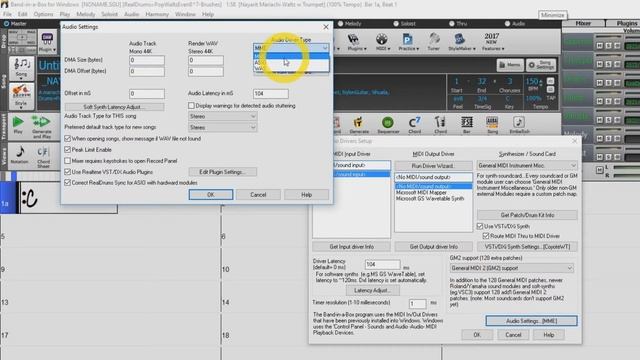This screenshot has height=360, width=640.
Task: Open the Practice tool icon
Action: tap(408, 42)
